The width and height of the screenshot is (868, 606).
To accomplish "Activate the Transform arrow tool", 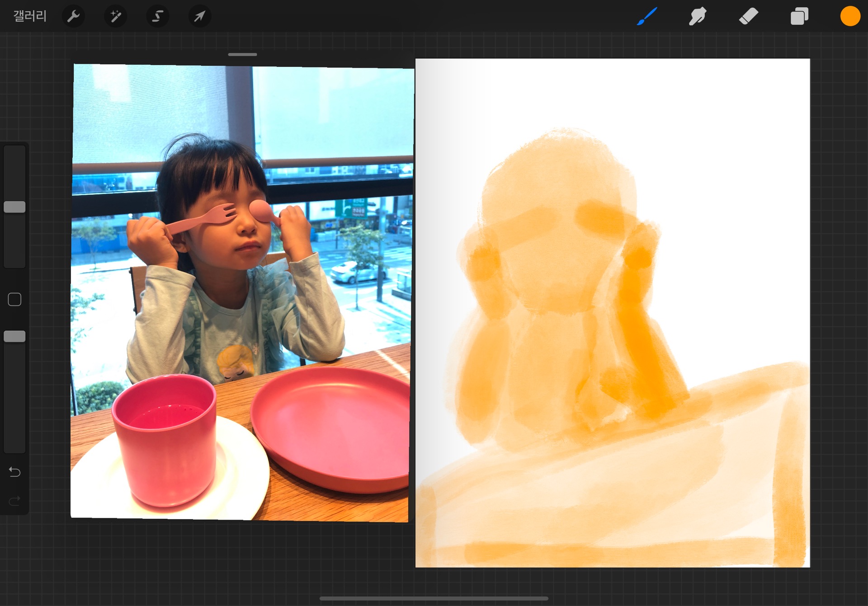I will click(x=199, y=17).
